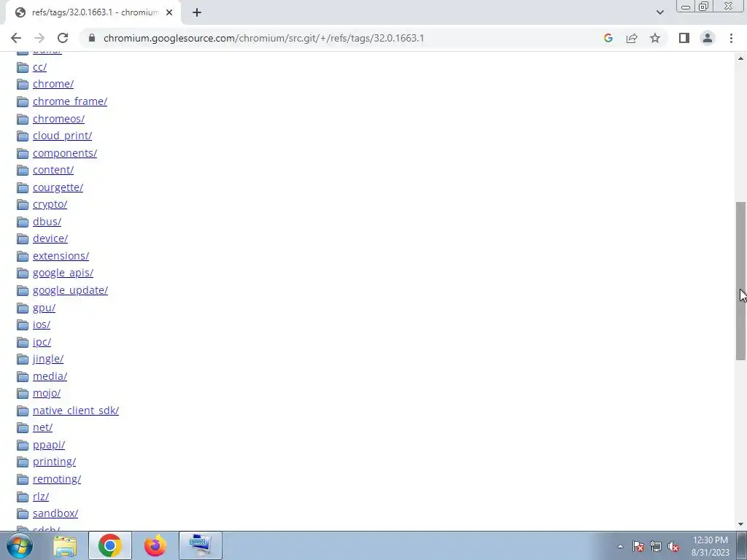Click the folder icon beside gpu/
The width and height of the screenshot is (747, 560).
(x=23, y=308)
